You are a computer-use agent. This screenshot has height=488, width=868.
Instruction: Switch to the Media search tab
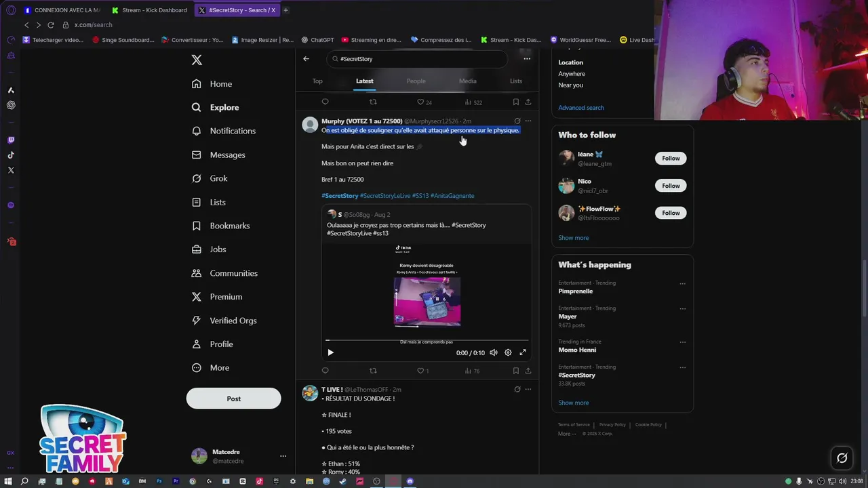468,81
